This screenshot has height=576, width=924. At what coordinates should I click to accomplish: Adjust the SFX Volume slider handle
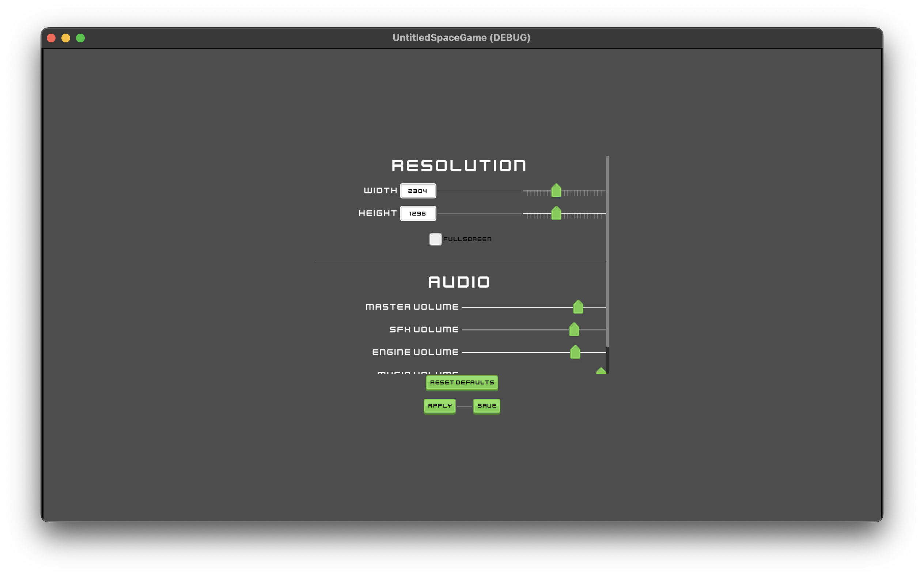point(575,329)
